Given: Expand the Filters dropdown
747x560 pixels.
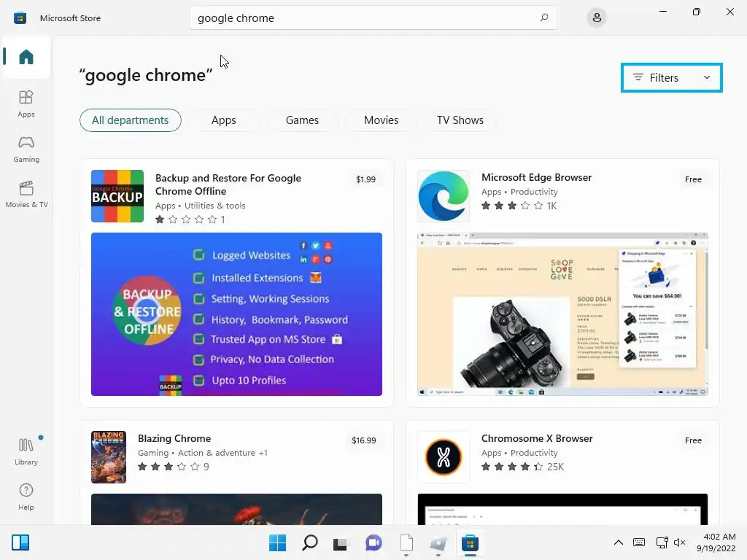Looking at the screenshot, I should tap(671, 77).
